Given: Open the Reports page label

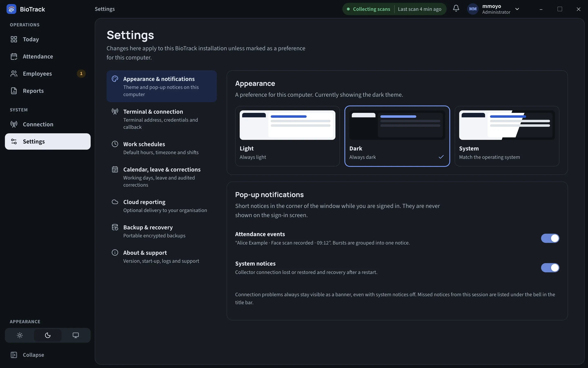Looking at the screenshot, I should (33, 91).
